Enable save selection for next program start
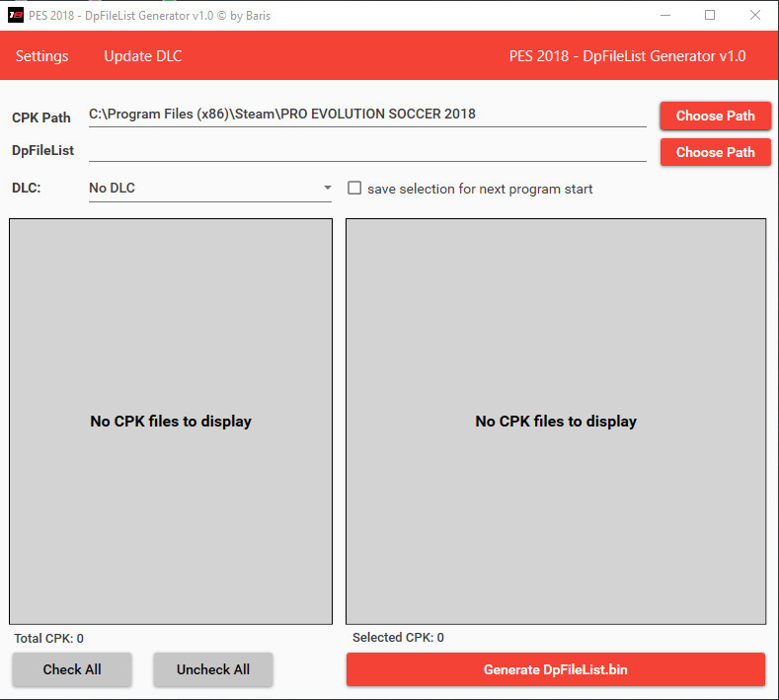The width and height of the screenshot is (779, 700). pos(354,188)
